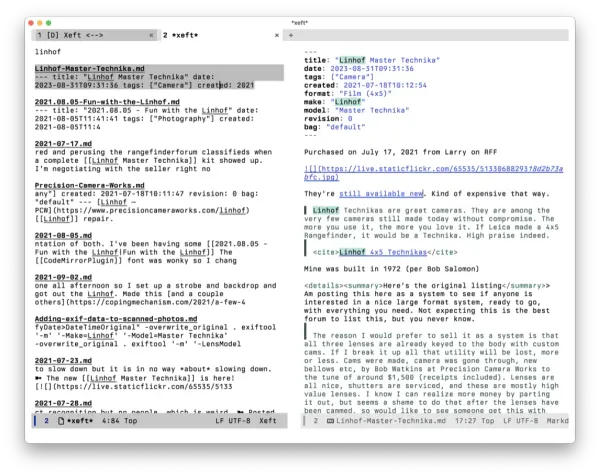Open result 2021-08-05.md
Screen dimensions: 600x476
pyautogui.click(x=63, y=235)
